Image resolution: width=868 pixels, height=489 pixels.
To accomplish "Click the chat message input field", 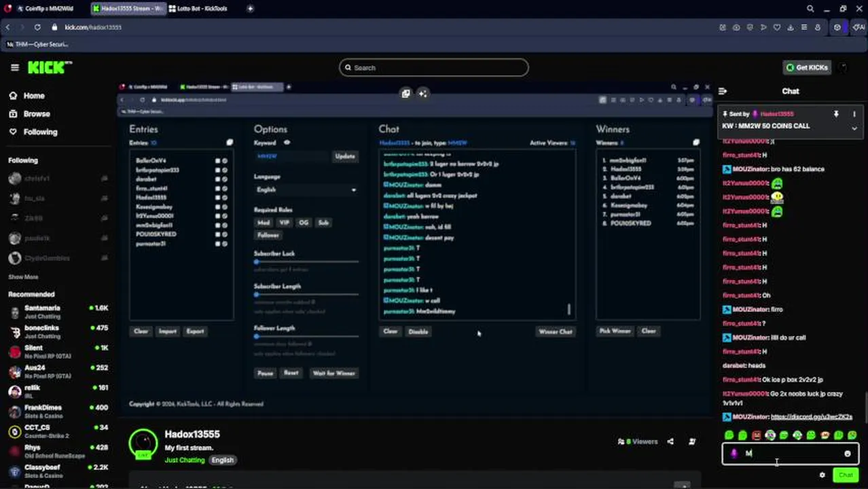I will click(x=791, y=454).
